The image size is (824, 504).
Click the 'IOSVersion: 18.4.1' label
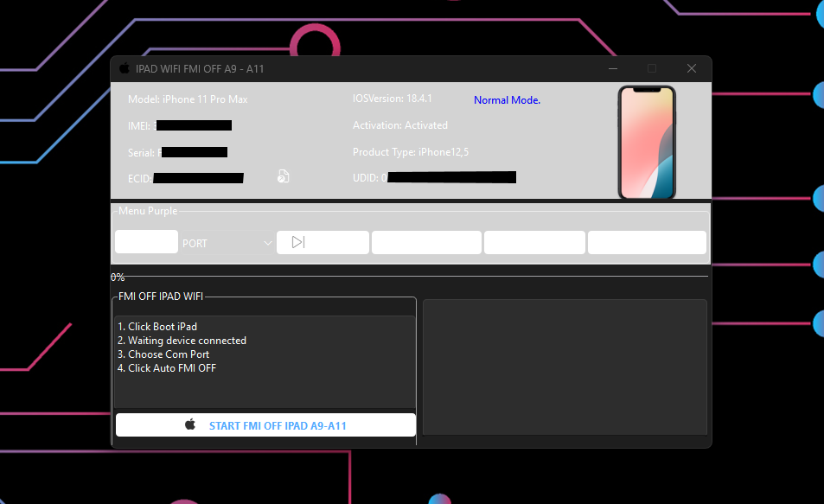392,99
